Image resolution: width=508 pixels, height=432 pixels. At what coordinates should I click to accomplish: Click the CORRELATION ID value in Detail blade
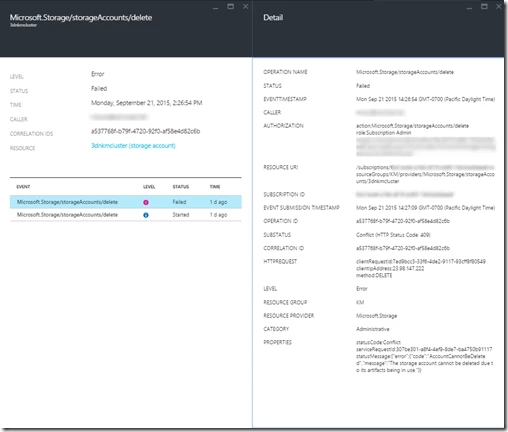coord(403,248)
